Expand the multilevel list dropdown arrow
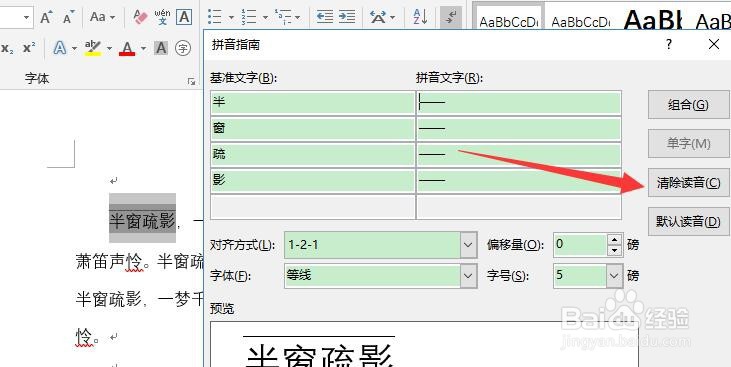 (298, 18)
